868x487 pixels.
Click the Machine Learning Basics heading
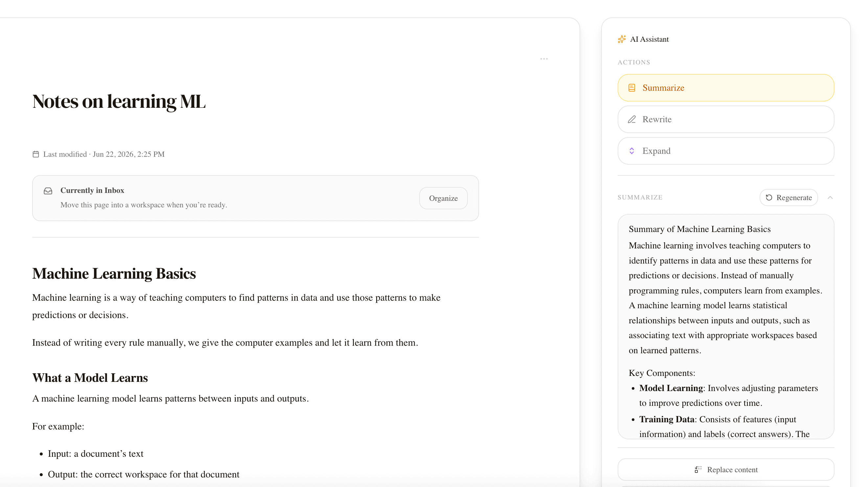(114, 273)
